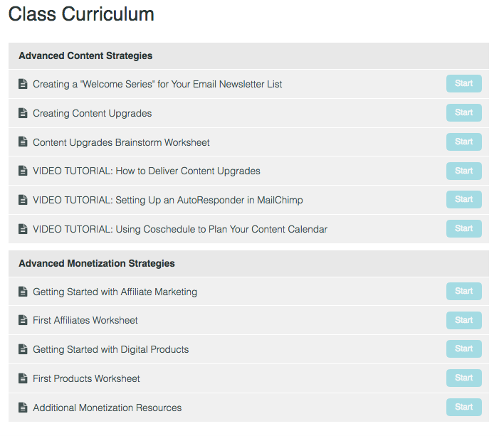Screen dimensions: 504x436
Task: Click document icon next to Welcome Series lesson
Action: point(23,84)
